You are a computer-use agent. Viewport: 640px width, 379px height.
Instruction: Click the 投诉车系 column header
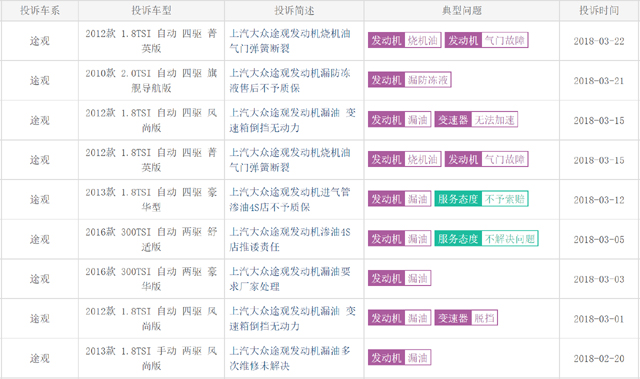click(x=40, y=11)
